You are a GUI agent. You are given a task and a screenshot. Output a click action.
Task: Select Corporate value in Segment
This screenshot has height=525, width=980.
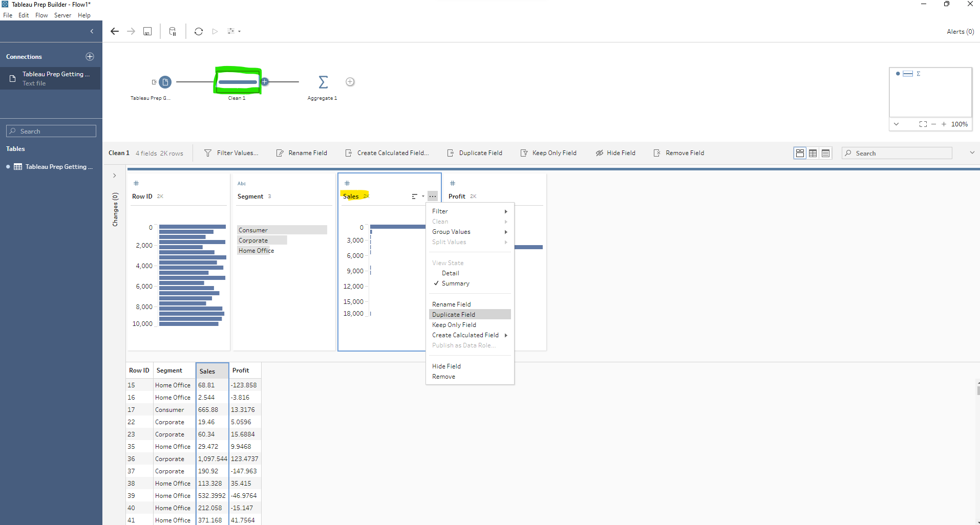click(x=262, y=240)
